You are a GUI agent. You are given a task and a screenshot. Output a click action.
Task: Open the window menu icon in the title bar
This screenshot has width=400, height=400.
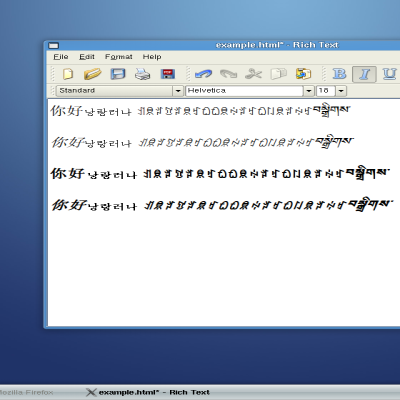tap(53, 45)
